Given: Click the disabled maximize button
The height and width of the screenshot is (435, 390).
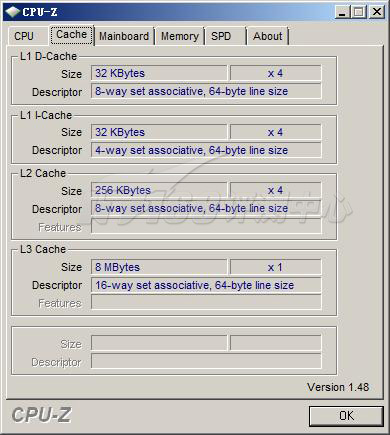Looking at the screenshot, I should [x=359, y=12].
